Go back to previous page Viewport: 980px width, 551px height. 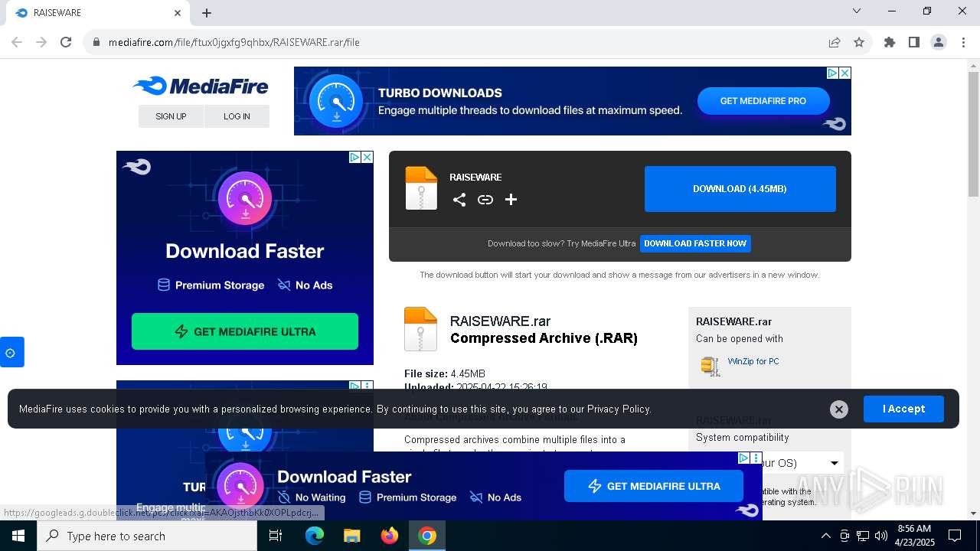point(17,42)
